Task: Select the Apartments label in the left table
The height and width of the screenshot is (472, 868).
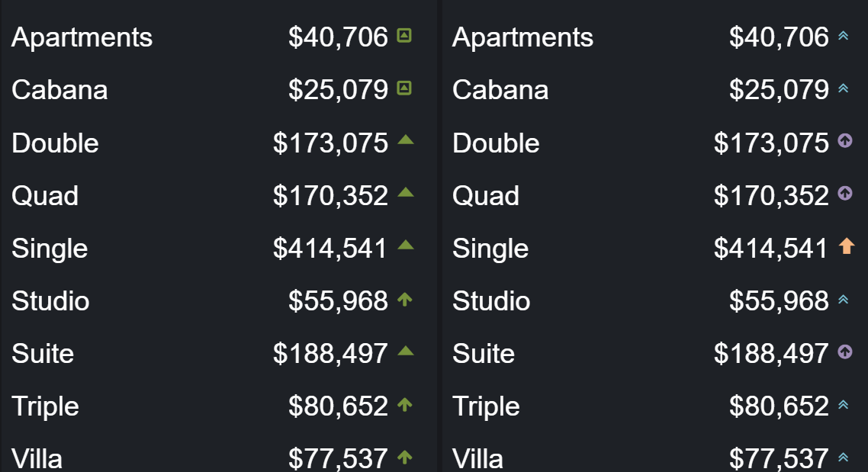Action: (x=82, y=37)
